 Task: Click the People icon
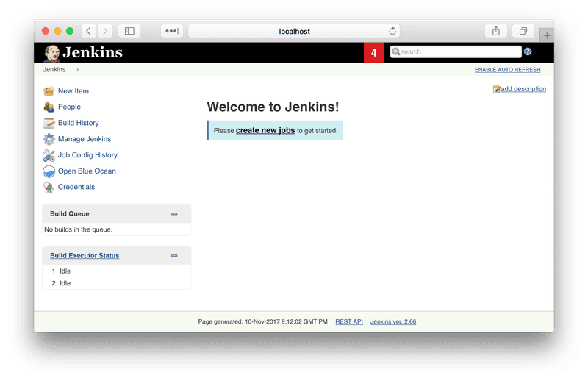coord(49,107)
